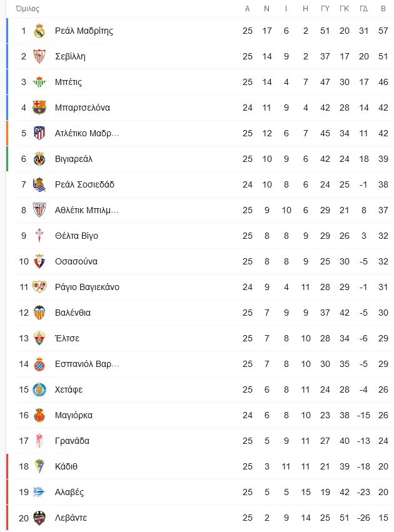Click the Real Sociedad crest icon
The height and width of the screenshot is (532, 394).
tap(39, 184)
